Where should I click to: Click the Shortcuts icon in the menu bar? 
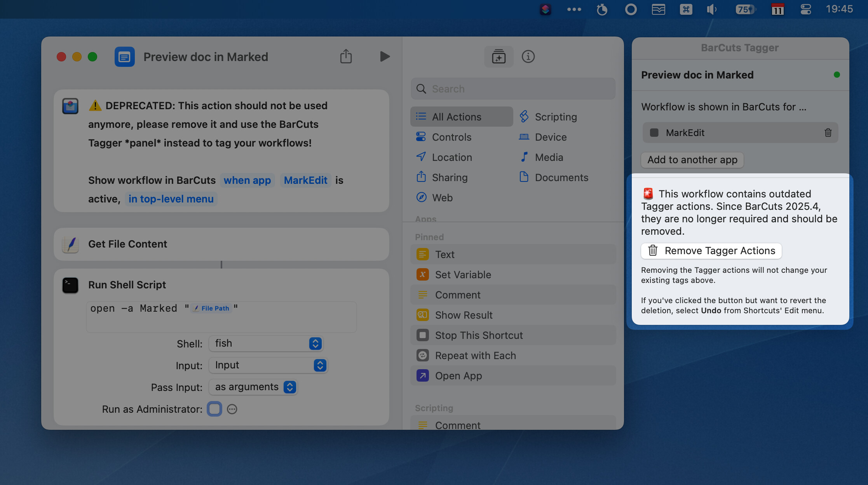click(546, 9)
